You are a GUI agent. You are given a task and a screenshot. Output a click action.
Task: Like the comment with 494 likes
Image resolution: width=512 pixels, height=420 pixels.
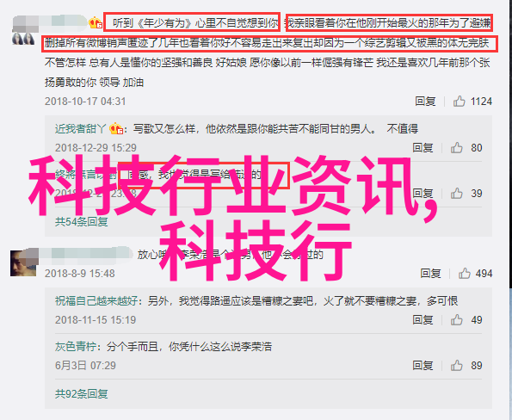464,273
